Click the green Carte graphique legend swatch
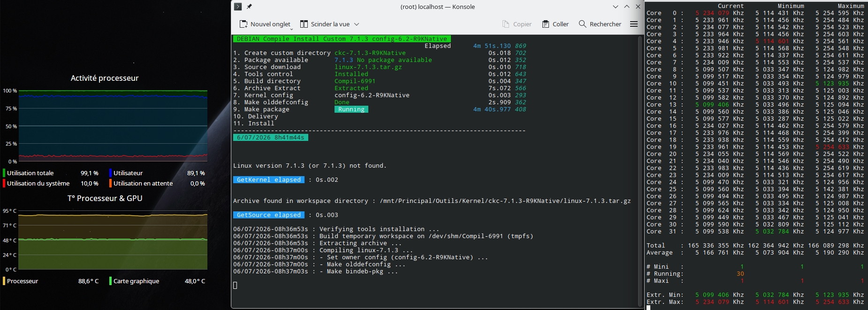The image size is (868, 310). [x=110, y=281]
